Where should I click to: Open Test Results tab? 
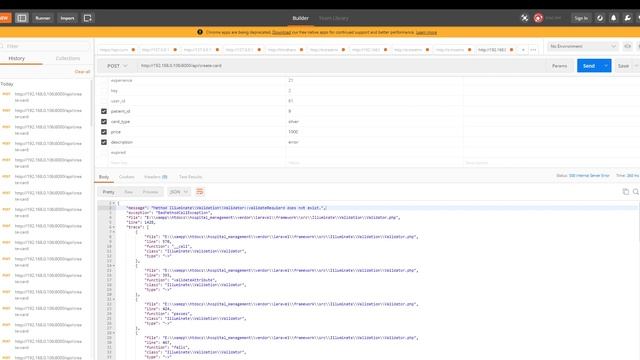(x=191, y=177)
